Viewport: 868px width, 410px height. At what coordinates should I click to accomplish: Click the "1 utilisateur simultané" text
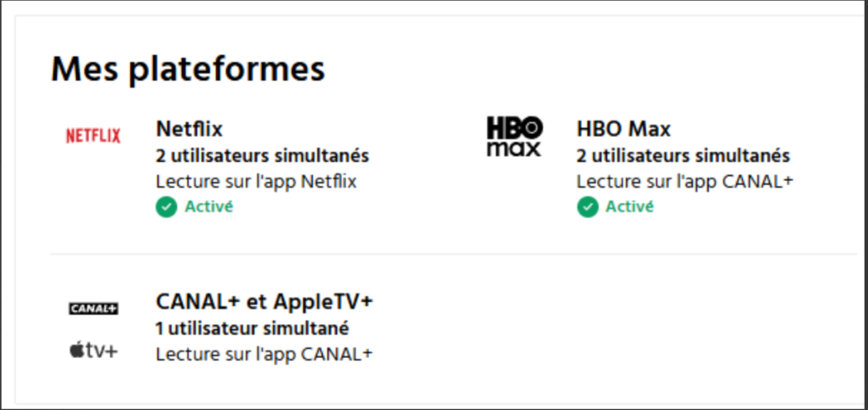tap(252, 328)
